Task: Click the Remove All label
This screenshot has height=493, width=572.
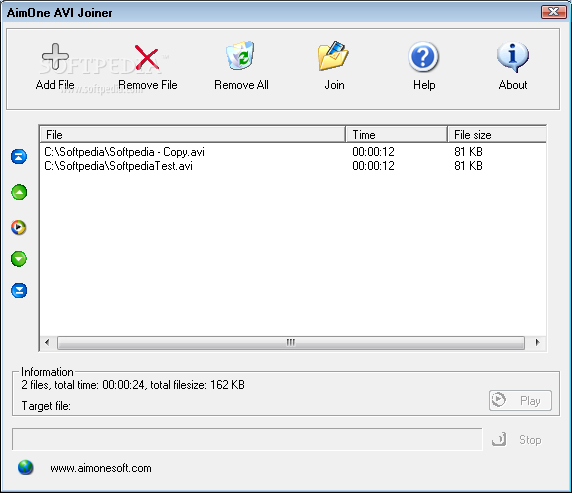Action: pos(241,85)
